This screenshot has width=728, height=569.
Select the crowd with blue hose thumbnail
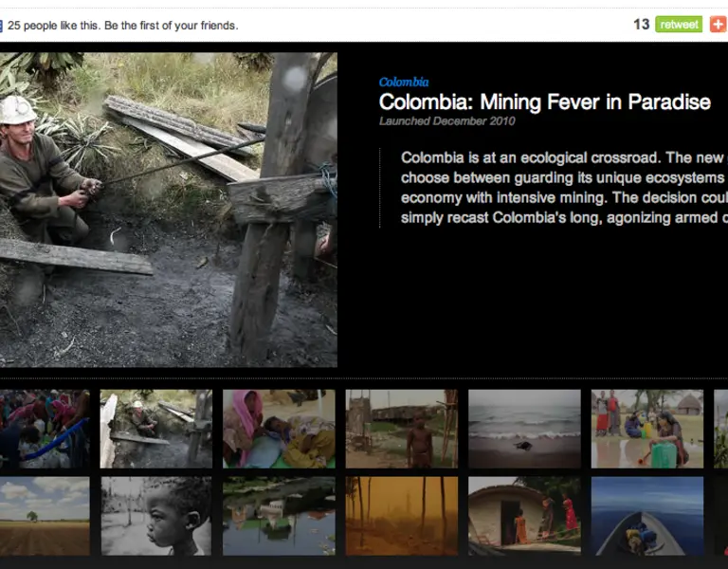tap(45, 429)
